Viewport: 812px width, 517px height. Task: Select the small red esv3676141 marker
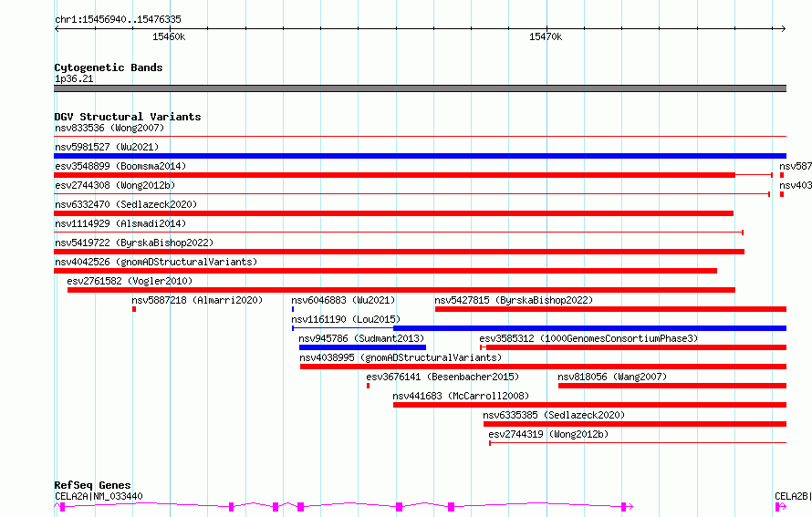click(x=369, y=386)
